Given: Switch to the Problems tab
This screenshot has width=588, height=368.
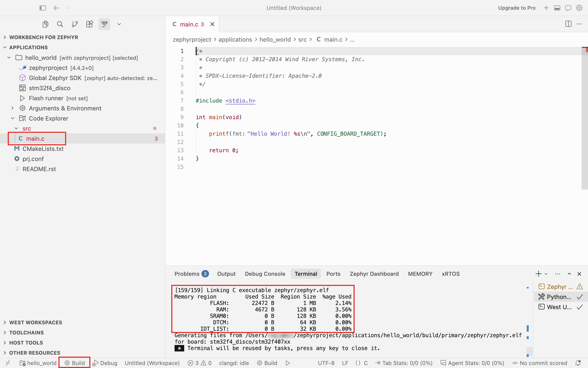Looking at the screenshot, I should [191, 274].
